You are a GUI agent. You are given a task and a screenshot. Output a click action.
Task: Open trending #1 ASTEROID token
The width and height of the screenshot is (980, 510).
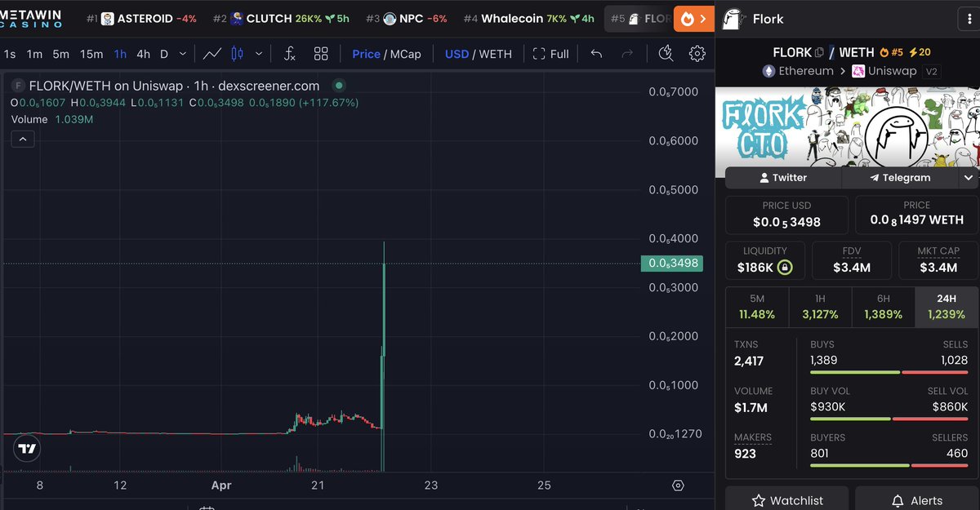pyautogui.click(x=140, y=18)
